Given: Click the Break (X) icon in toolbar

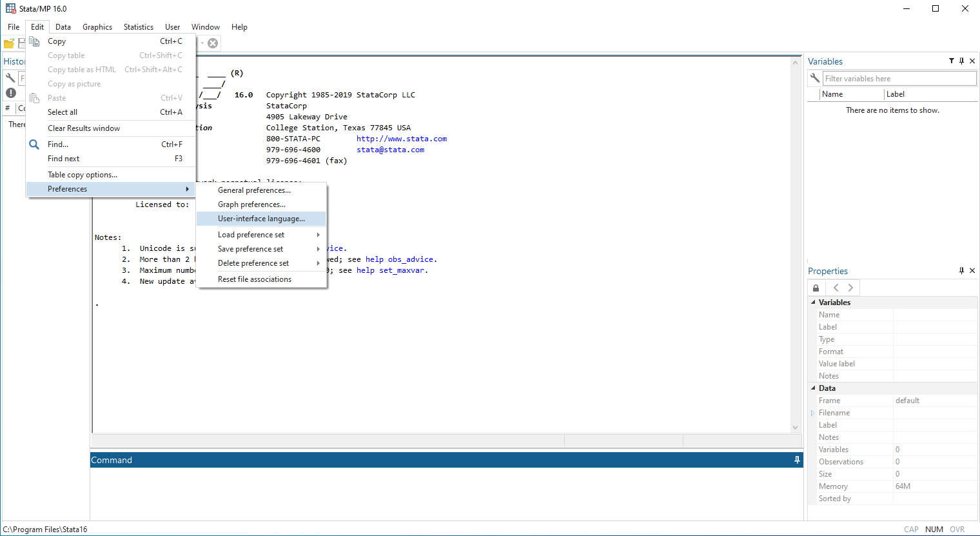Looking at the screenshot, I should [x=213, y=43].
